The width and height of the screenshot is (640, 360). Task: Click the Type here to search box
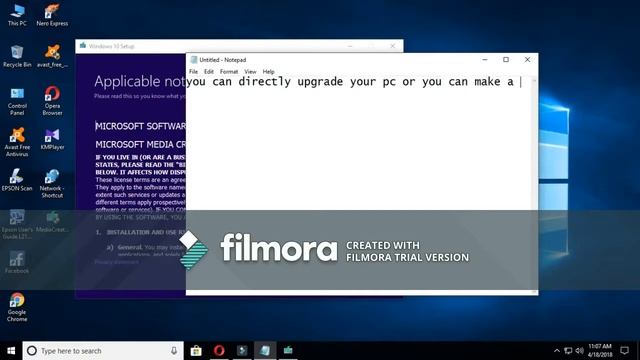click(x=103, y=351)
